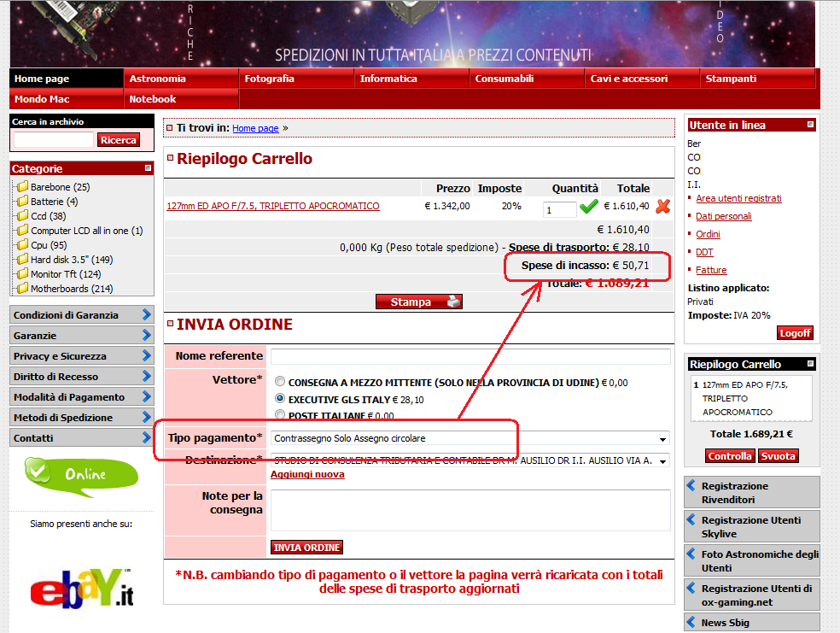Screen dimensions: 840x633
Task: Open the Cavi e accessori menu tab
Action: pyautogui.click(x=642, y=79)
